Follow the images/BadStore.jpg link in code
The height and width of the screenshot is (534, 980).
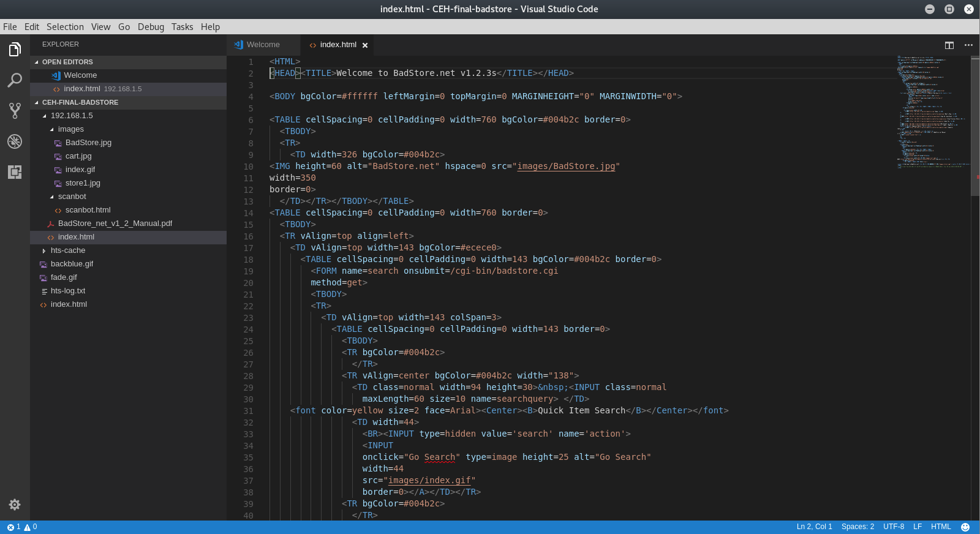(566, 167)
